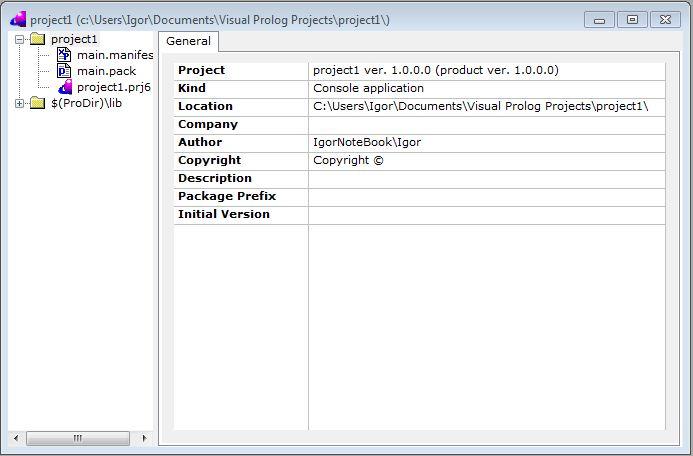693x456 pixels.
Task: Click the Author label cell
Action: 241,143
